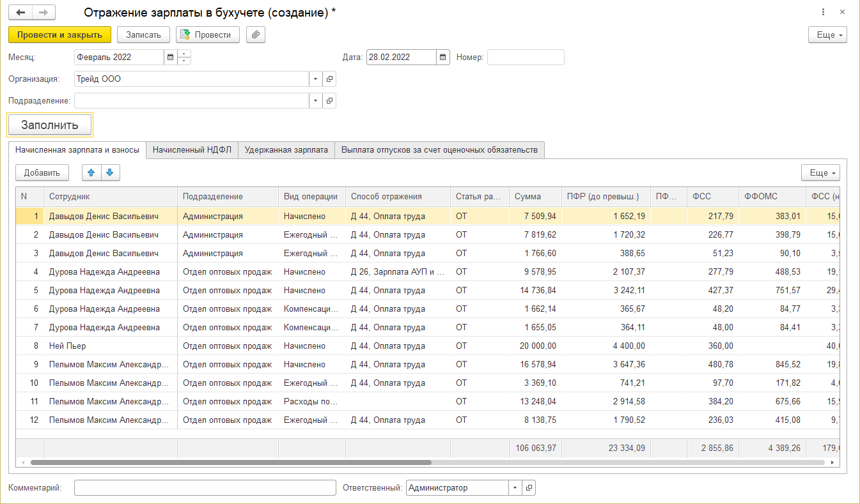Screen dimensions: 860x504
Task: Click the back navigation arrow
Action: click(x=20, y=13)
